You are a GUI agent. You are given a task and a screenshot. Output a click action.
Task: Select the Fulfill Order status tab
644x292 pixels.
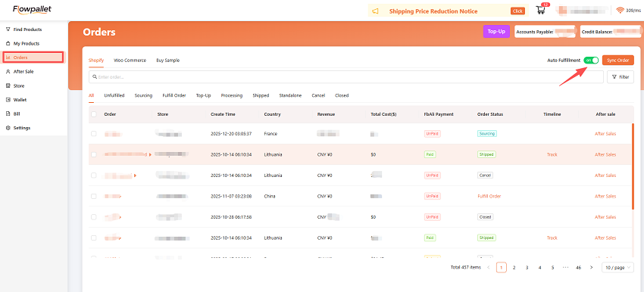(x=174, y=95)
